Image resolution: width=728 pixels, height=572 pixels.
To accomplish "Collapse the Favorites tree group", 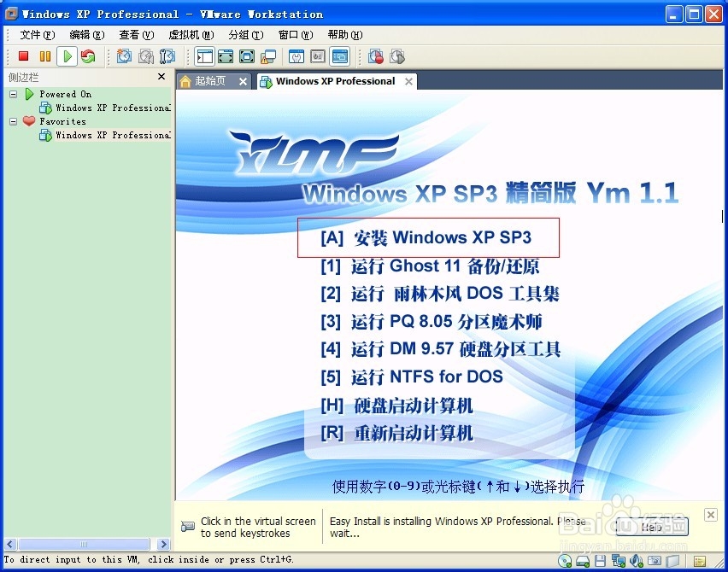I will pyautogui.click(x=13, y=121).
